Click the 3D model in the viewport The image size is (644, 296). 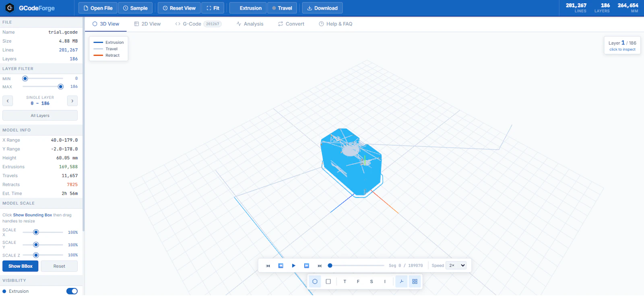351,163
